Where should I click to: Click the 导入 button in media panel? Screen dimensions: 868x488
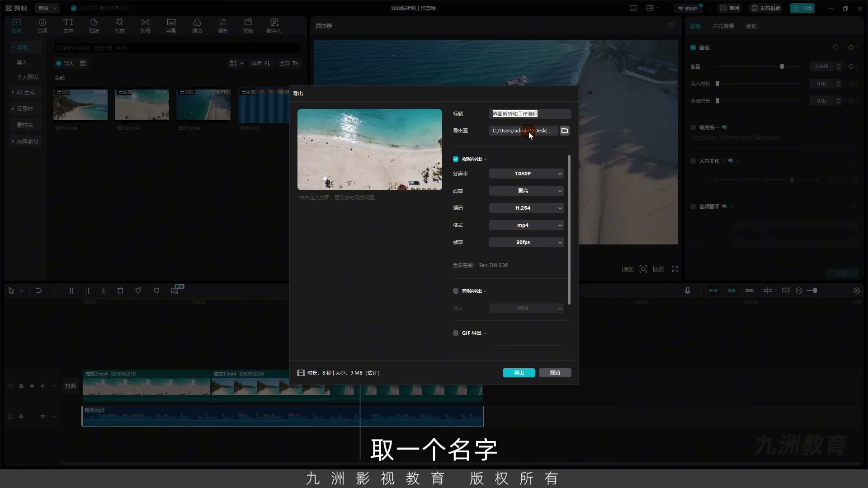[x=65, y=63]
